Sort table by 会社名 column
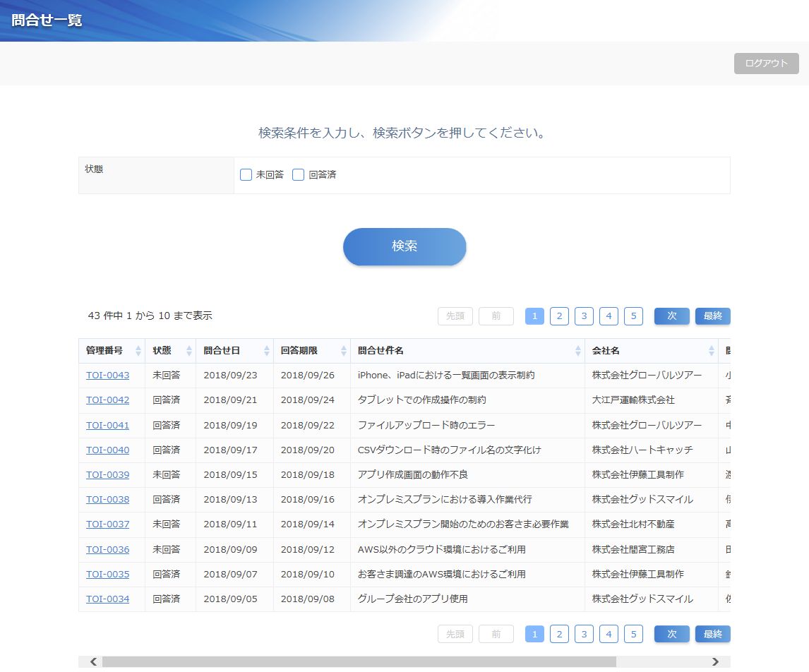 click(x=711, y=351)
